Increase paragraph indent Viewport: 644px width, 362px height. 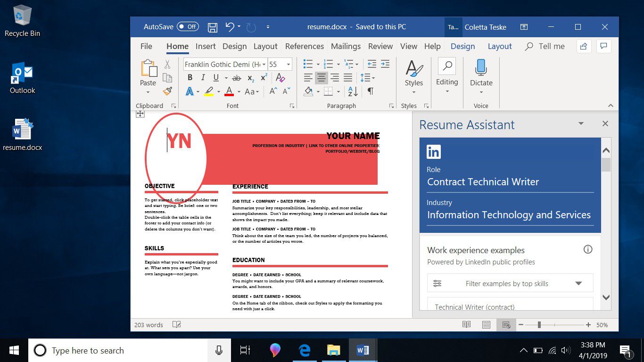(x=385, y=64)
